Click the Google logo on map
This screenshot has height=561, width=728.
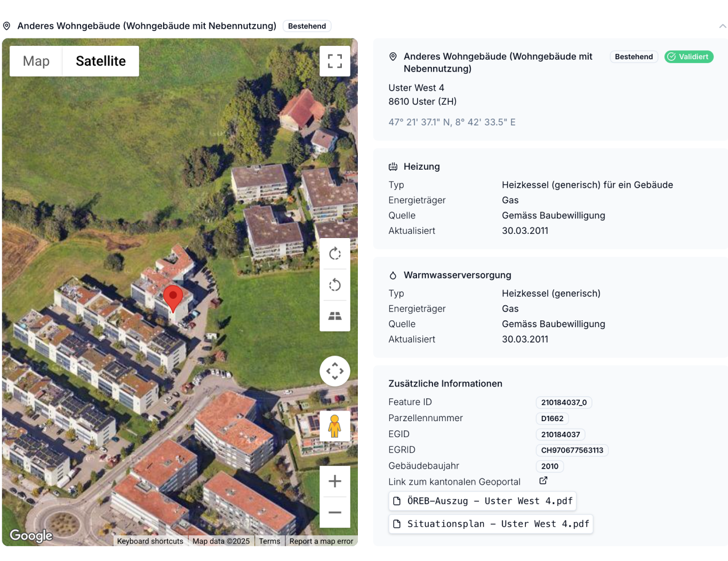tap(31, 535)
